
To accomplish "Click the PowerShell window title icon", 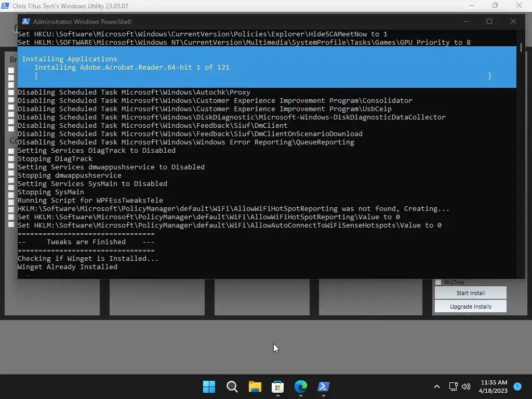I will point(26,21).
